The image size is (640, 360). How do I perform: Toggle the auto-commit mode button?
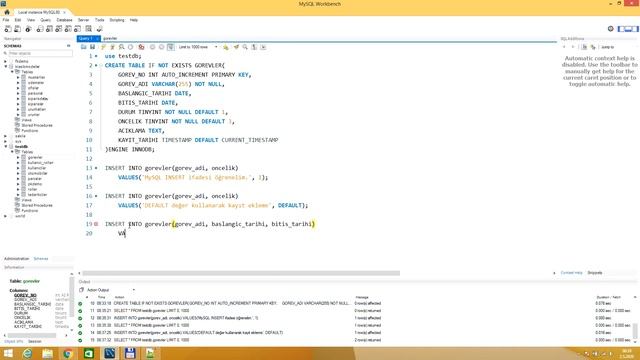pyautogui.click(x=171, y=47)
